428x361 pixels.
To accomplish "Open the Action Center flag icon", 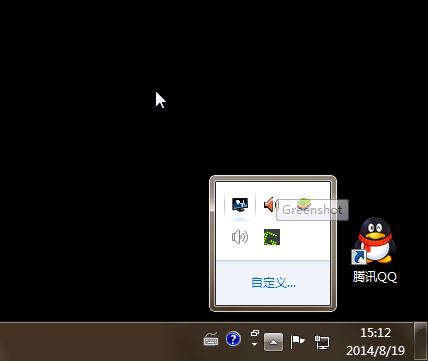I will 297,341.
